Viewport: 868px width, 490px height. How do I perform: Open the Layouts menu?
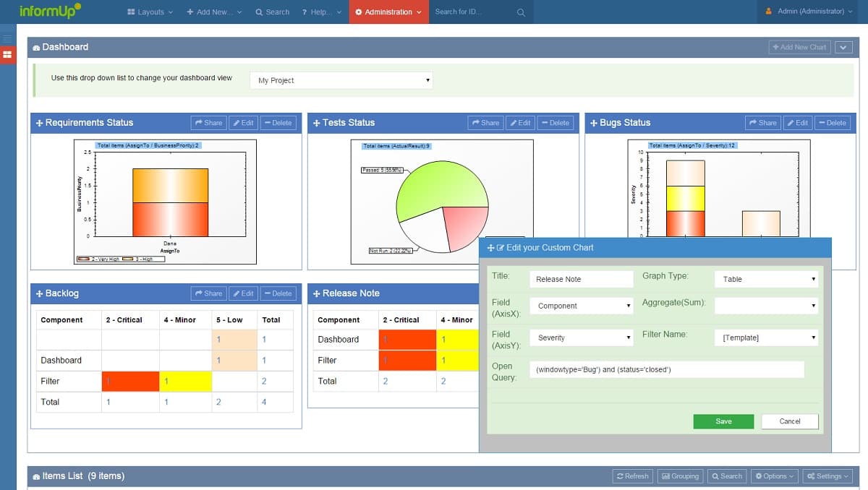pyautogui.click(x=150, y=12)
